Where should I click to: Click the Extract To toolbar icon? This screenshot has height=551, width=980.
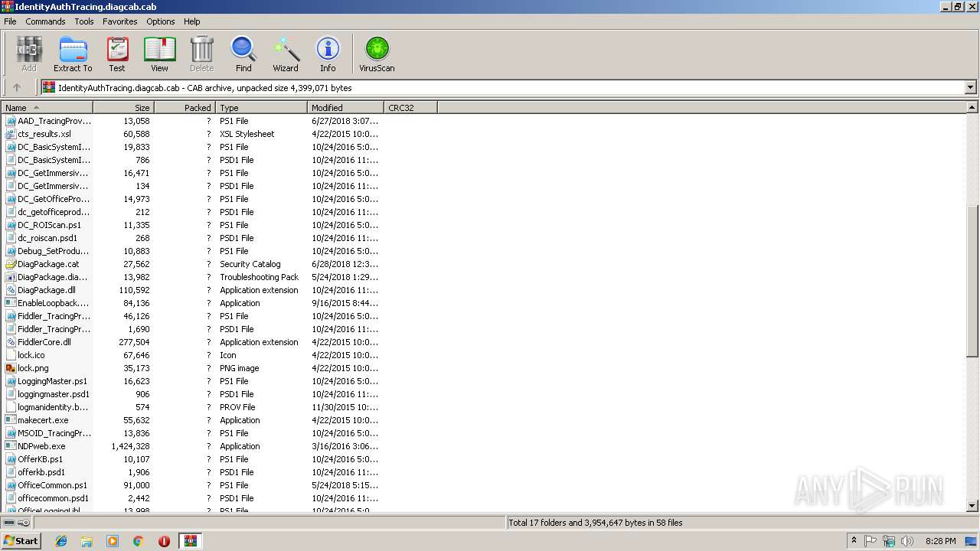73,54
